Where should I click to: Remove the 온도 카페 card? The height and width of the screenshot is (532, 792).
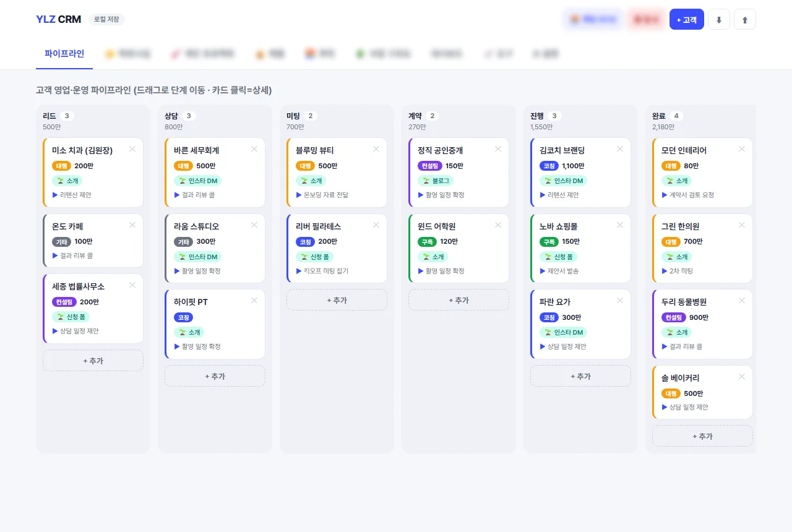(132, 225)
